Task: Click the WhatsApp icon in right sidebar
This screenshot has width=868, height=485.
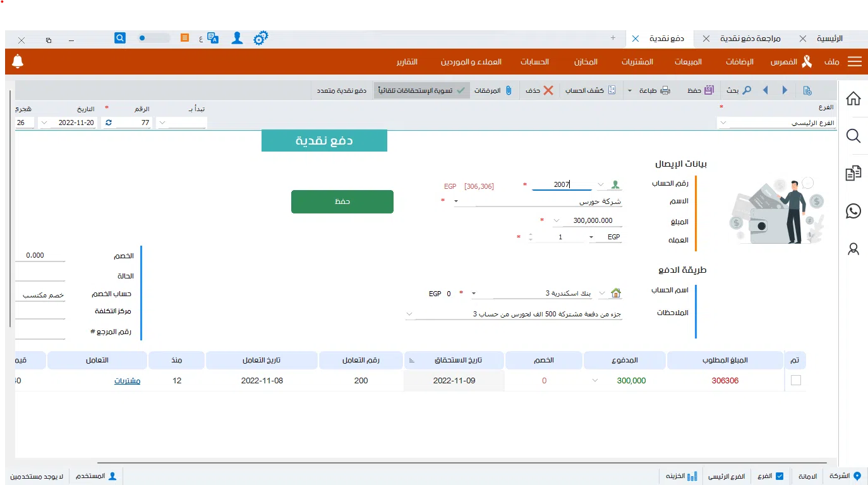Action: [x=853, y=211]
